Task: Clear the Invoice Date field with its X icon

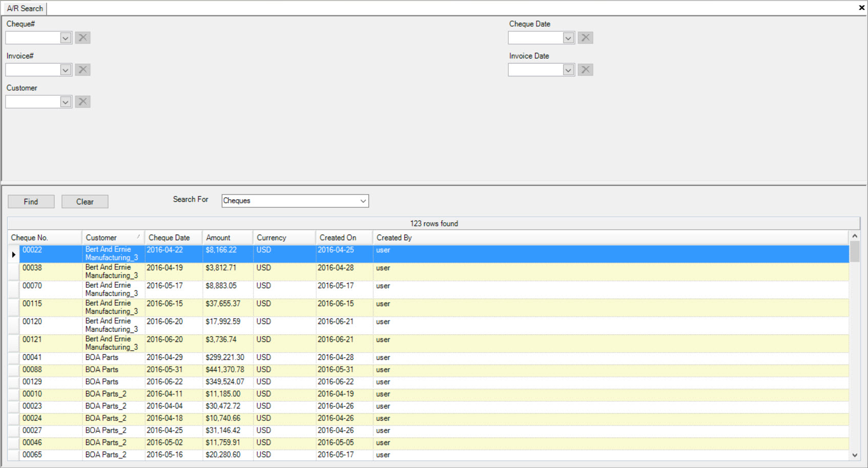Action: 585,70
